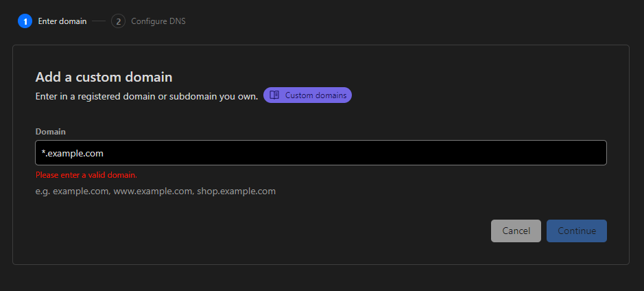Click the step 1 circle indicator
This screenshot has width=644, height=291.
click(25, 21)
